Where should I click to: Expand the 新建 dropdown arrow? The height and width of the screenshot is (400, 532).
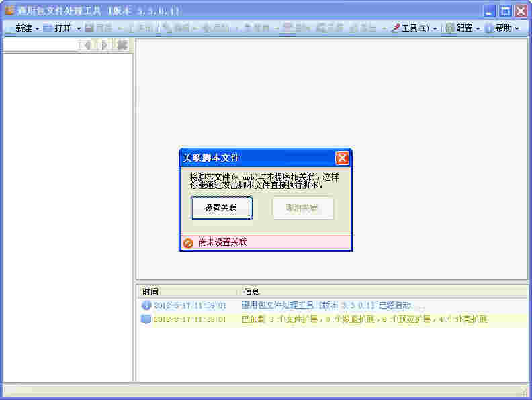[x=37, y=28]
